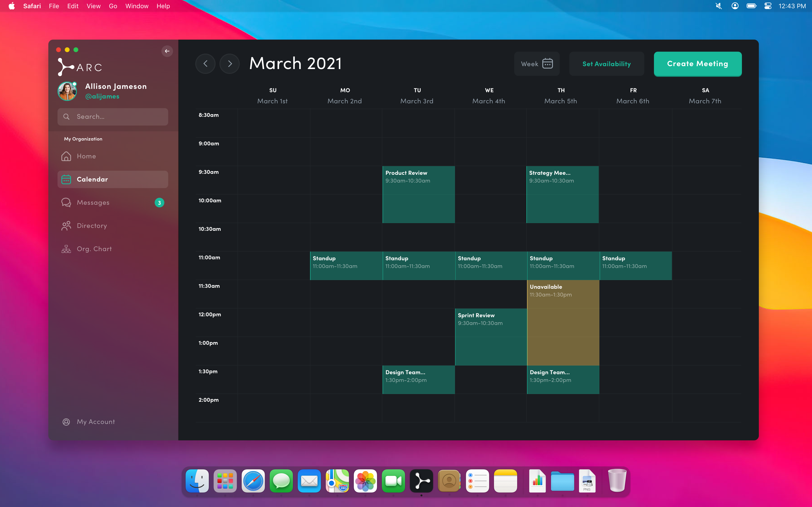Click the ARC logo

80,67
